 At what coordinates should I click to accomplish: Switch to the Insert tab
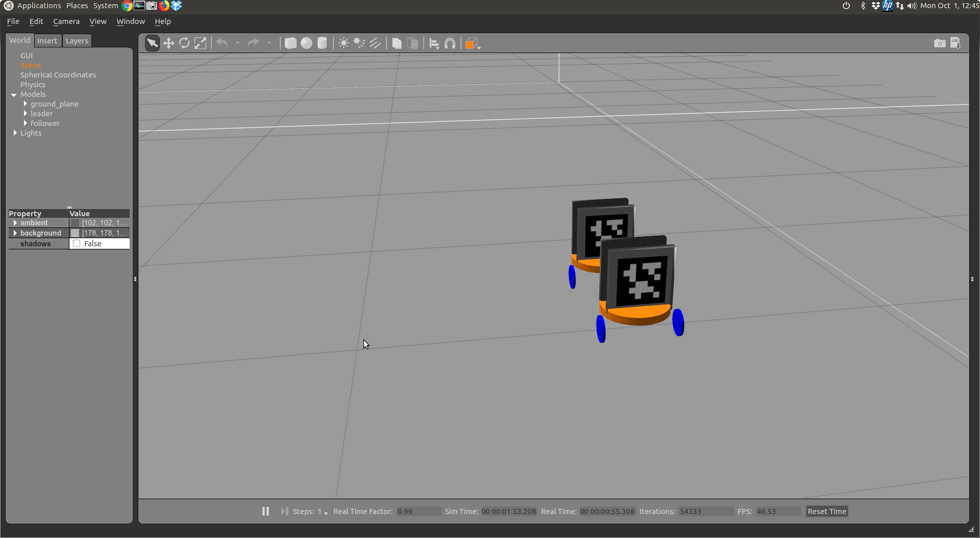pos(47,41)
